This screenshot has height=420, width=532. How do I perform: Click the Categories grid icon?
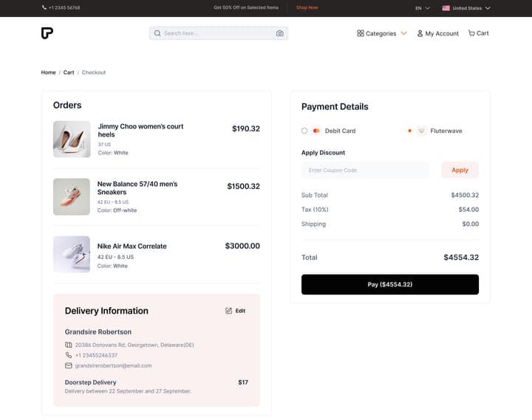361,33
